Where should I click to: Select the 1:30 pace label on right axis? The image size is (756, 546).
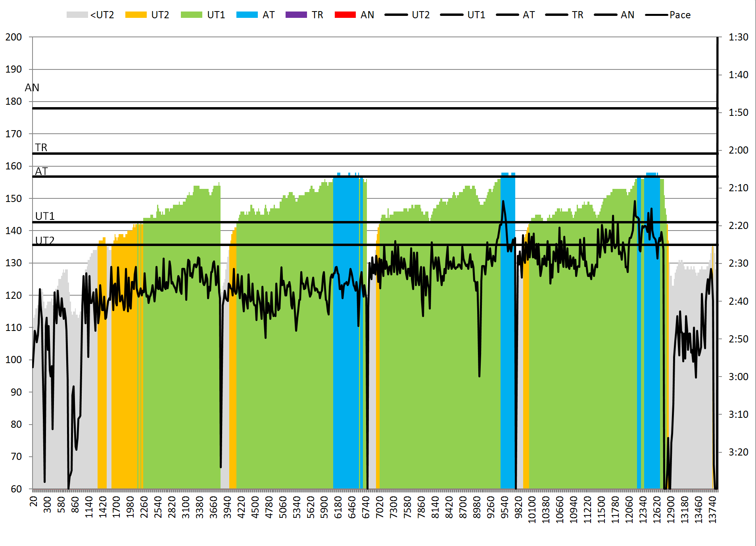coord(738,37)
